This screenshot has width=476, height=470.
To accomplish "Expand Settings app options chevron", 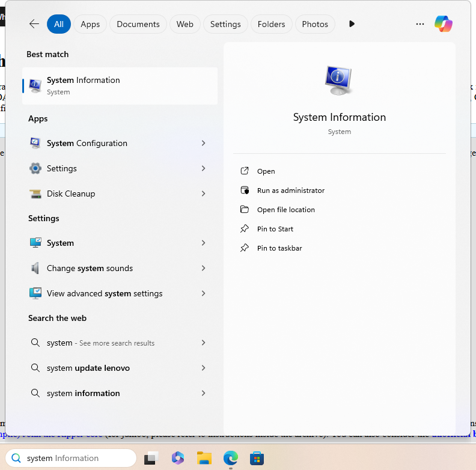I will pyautogui.click(x=203, y=168).
